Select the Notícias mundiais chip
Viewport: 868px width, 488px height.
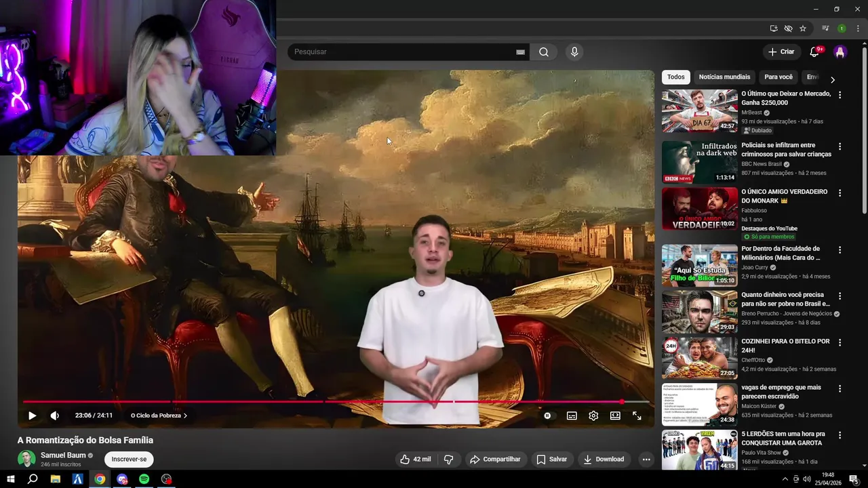(724, 77)
